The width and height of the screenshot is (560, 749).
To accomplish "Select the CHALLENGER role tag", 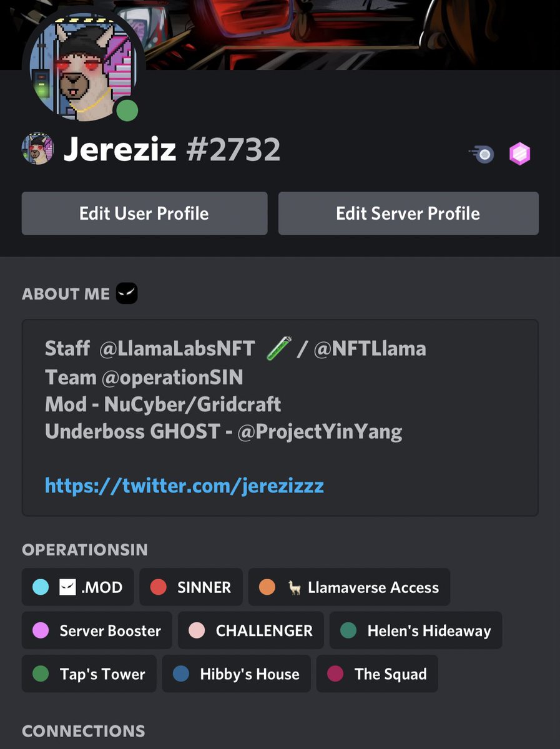I will tap(251, 630).
